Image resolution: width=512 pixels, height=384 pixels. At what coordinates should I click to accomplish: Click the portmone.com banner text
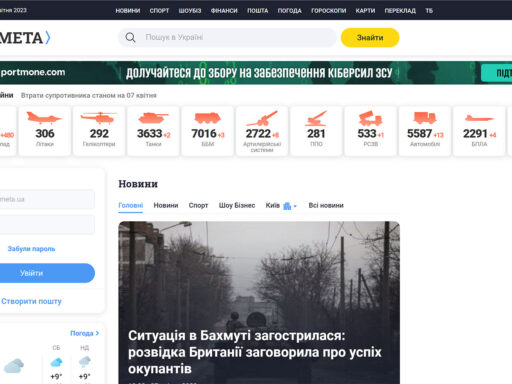coord(33,72)
